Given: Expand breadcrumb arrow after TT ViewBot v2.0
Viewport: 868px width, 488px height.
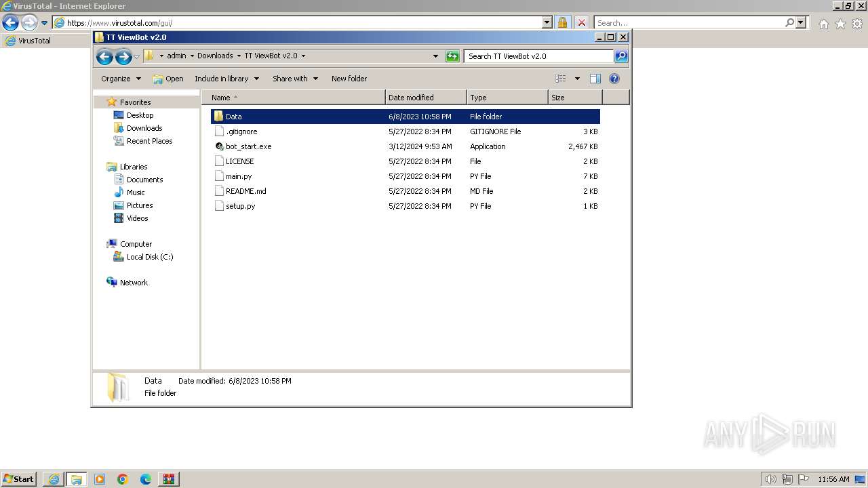Looking at the screenshot, I should point(303,56).
